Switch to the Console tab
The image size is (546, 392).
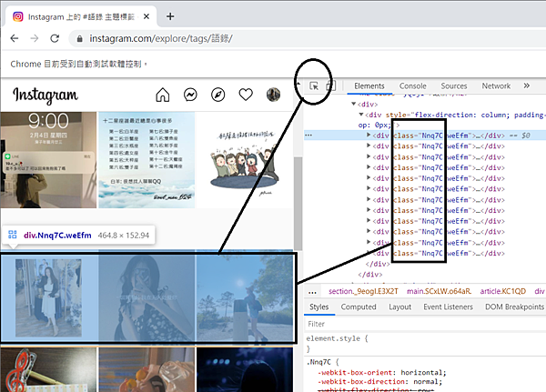click(412, 86)
